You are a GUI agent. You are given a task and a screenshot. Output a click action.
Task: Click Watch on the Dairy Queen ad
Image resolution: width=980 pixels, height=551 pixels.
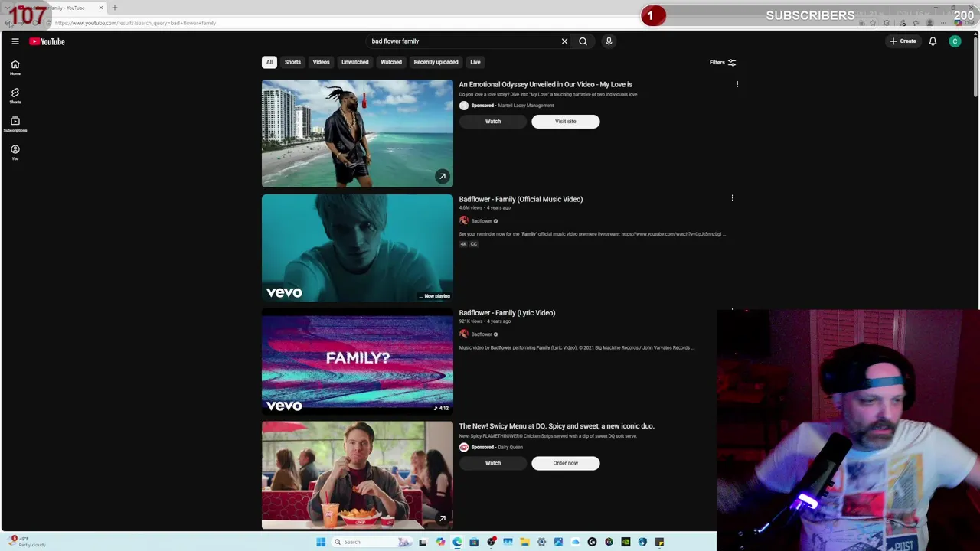click(x=493, y=463)
